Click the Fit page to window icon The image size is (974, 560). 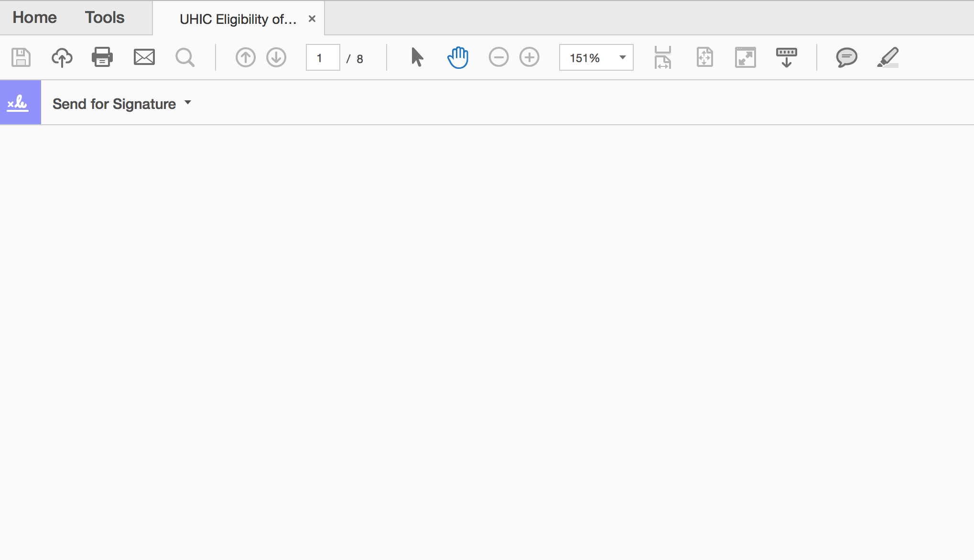click(x=704, y=57)
